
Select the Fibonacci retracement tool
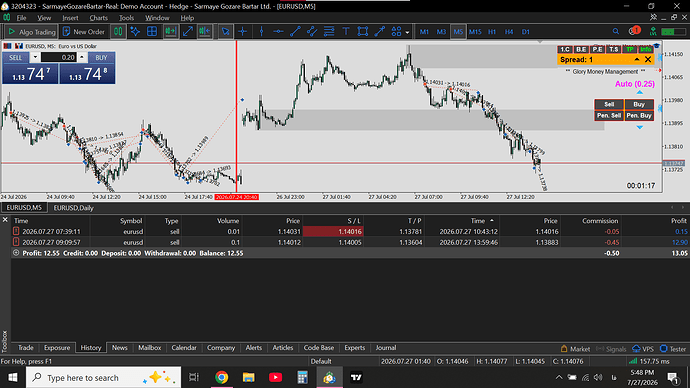[329, 32]
